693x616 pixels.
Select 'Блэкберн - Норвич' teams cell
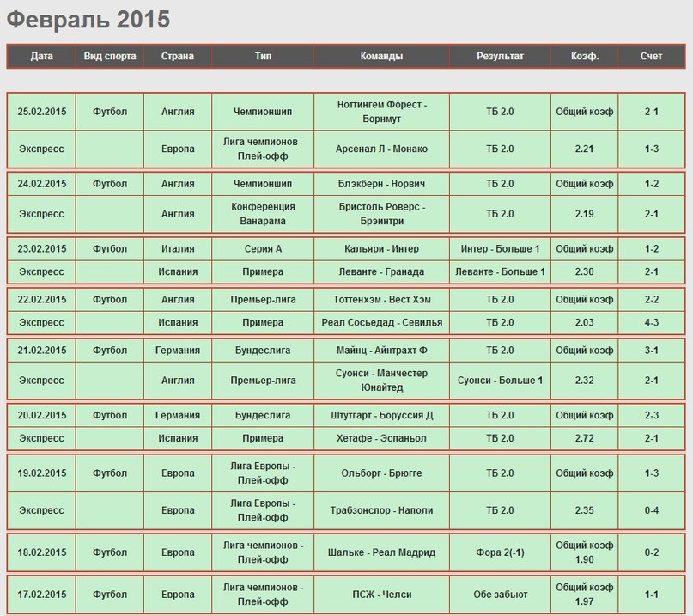[x=381, y=184]
